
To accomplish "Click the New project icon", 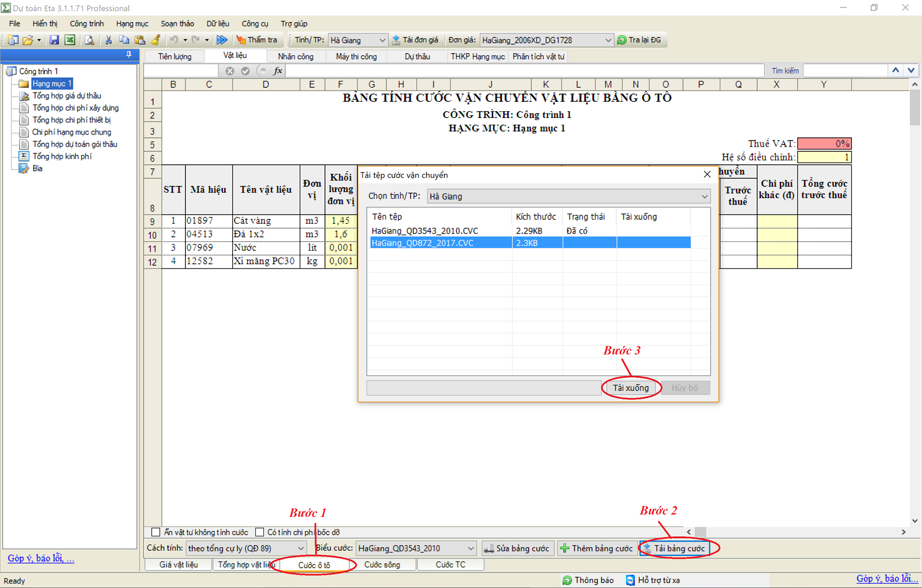I will (x=13, y=40).
